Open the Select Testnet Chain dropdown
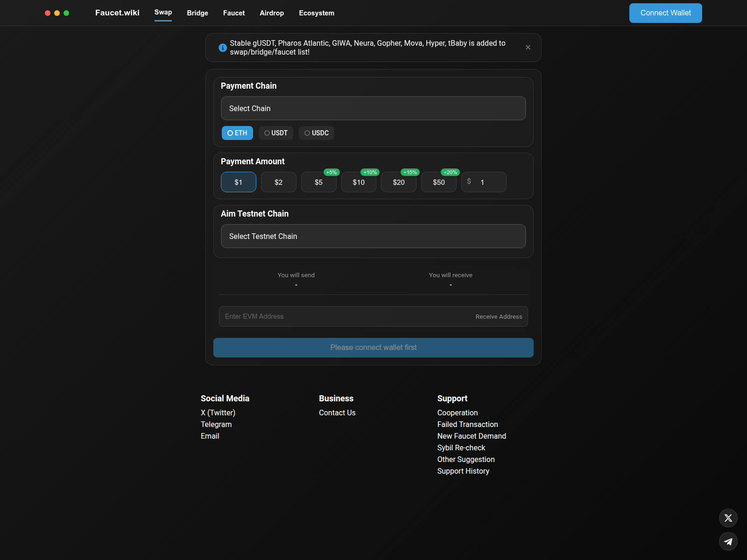Viewport: 747px width, 560px height. (x=373, y=236)
